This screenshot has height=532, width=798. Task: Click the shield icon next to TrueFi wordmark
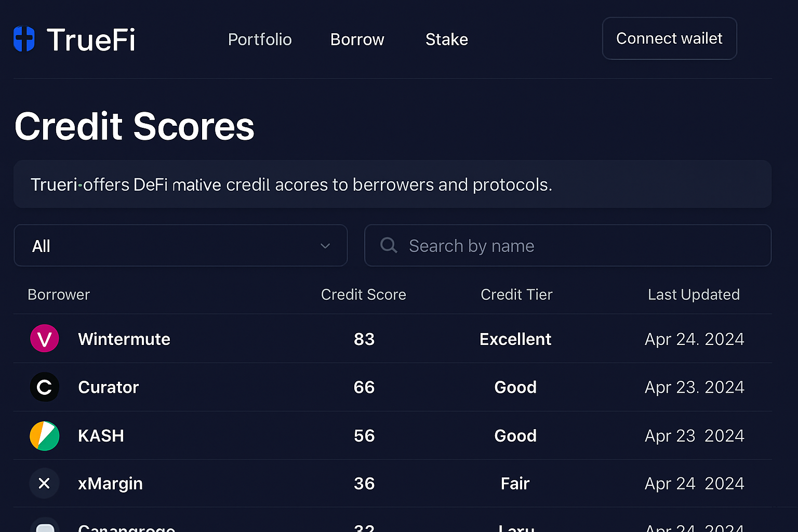click(23, 38)
